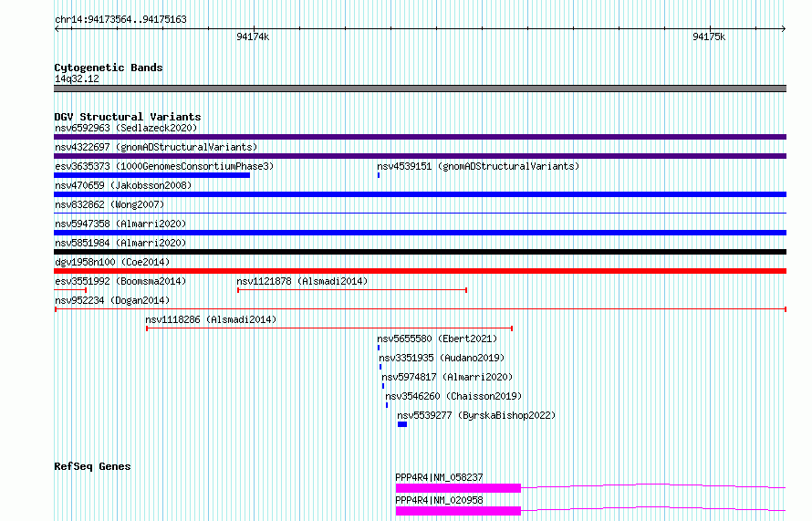Screen dimensions: 812x521
Task: Open nsv1118286 (Alsmadi2014) label
Action: click(x=211, y=319)
